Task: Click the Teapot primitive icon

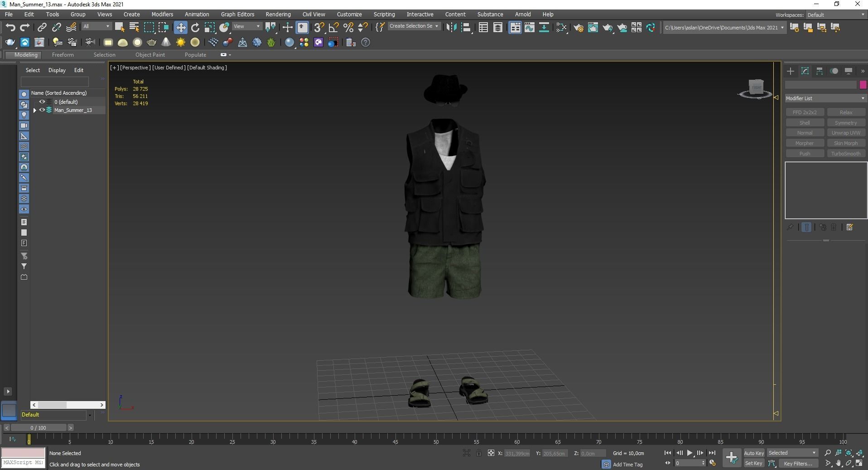Action: [x=152, y=43]
